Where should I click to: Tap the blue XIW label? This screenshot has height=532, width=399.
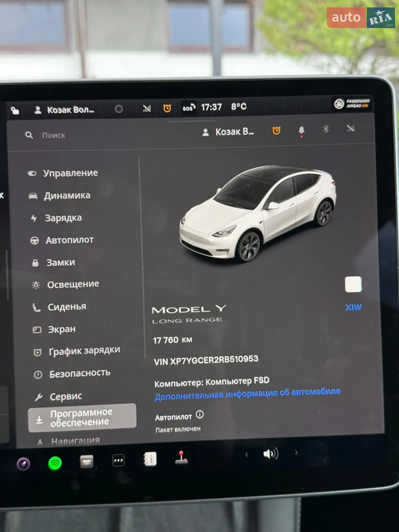tap(354, 307)
